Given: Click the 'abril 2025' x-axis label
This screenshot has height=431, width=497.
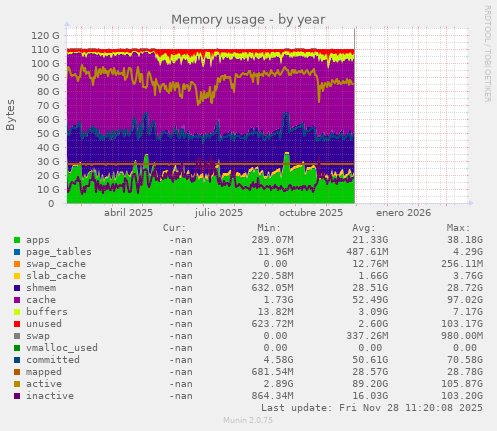Looking at the screenshot, I should coord(128,213).
